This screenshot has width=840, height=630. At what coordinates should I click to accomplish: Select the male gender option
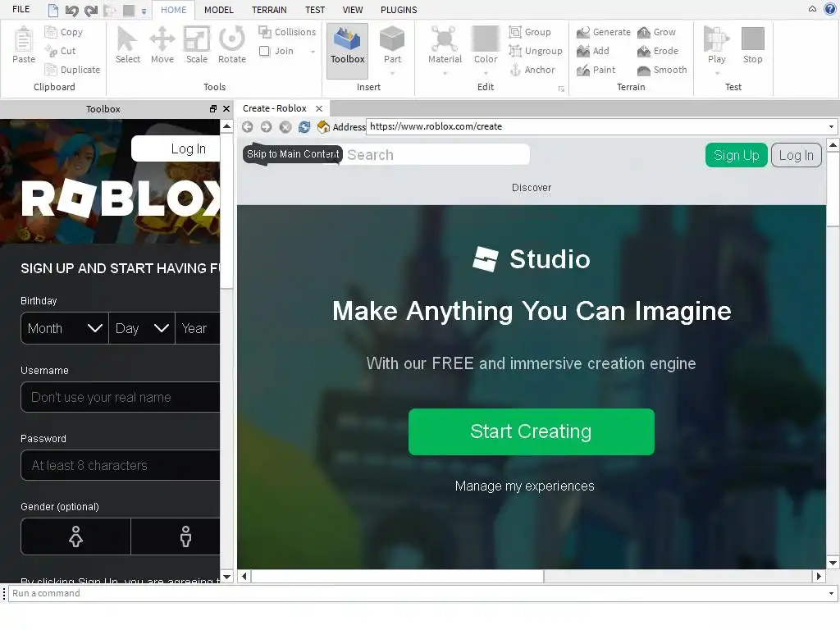click(x=176, y=536)
